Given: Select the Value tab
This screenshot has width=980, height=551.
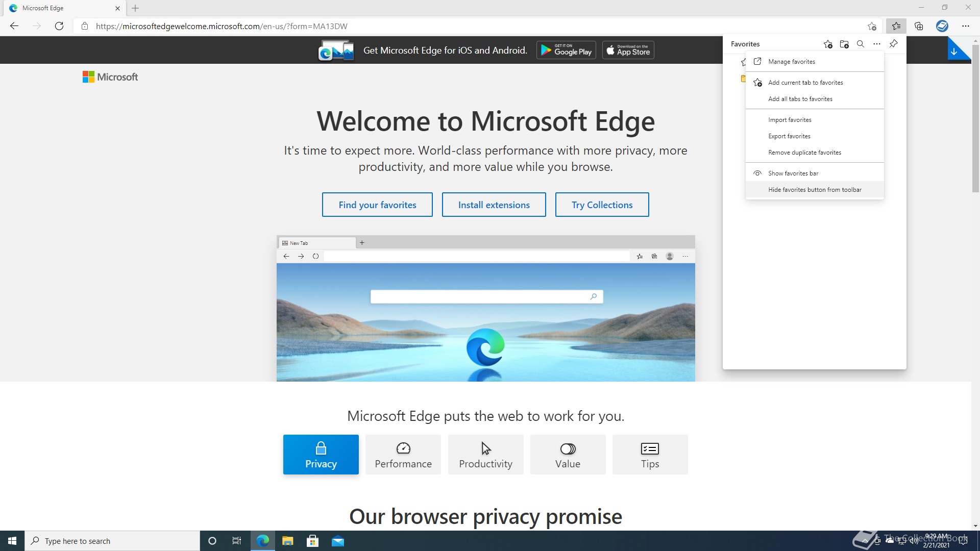Looking at the screenshot, I should (x=568, y=455).
